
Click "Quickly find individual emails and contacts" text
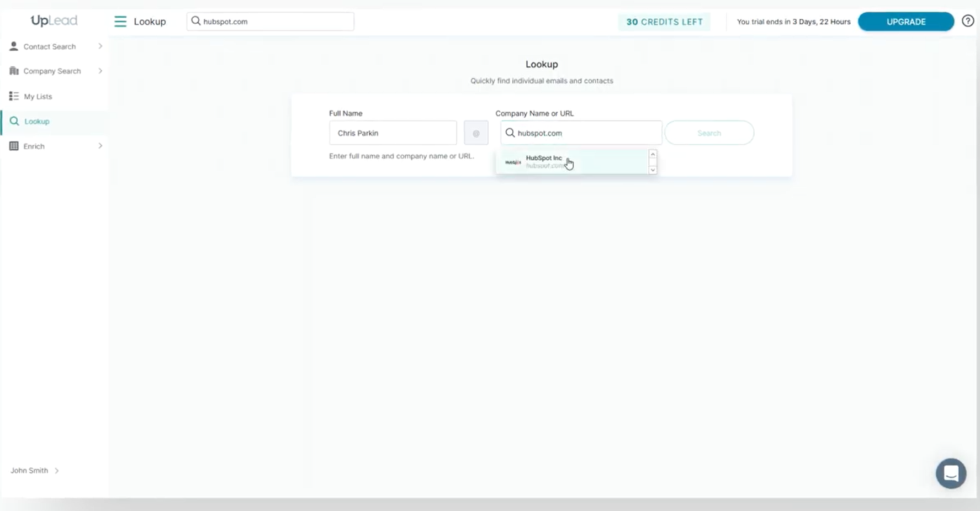[542, 81]
